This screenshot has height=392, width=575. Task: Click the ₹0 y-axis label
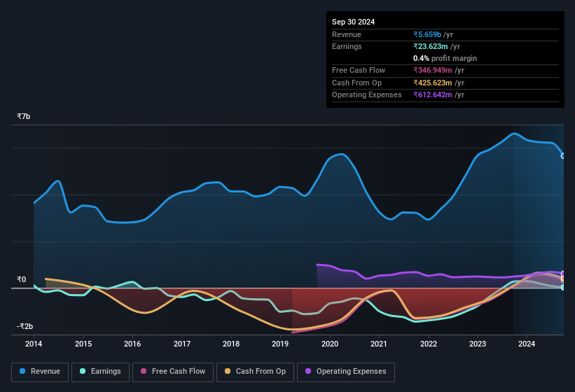(x=21, y=279)
